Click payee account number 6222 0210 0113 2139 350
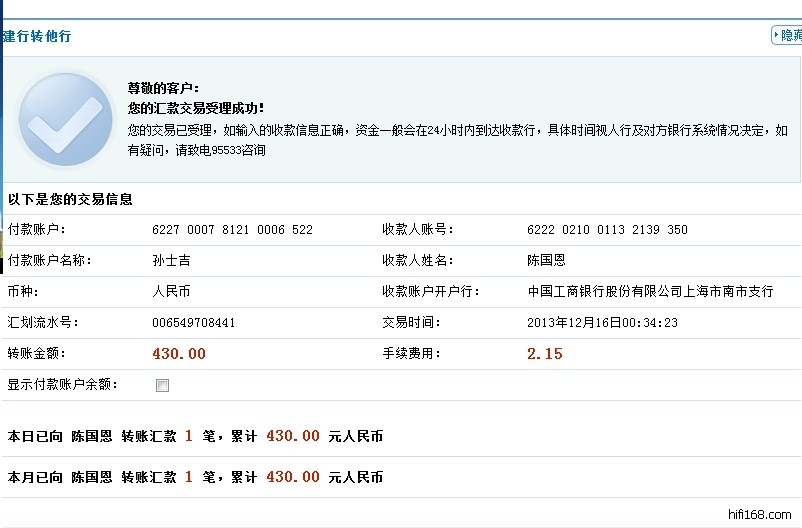Screen dimensions: 802x528 pos(607,230)
